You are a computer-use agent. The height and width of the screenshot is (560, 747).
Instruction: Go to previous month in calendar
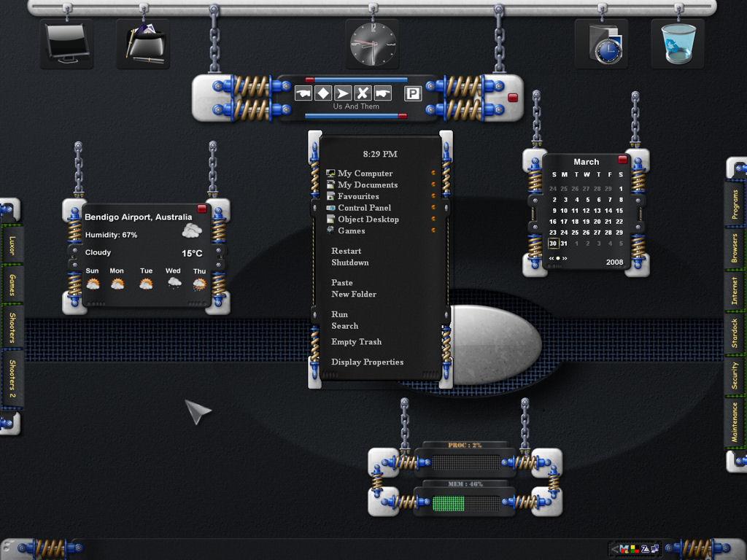pos(551,258)
